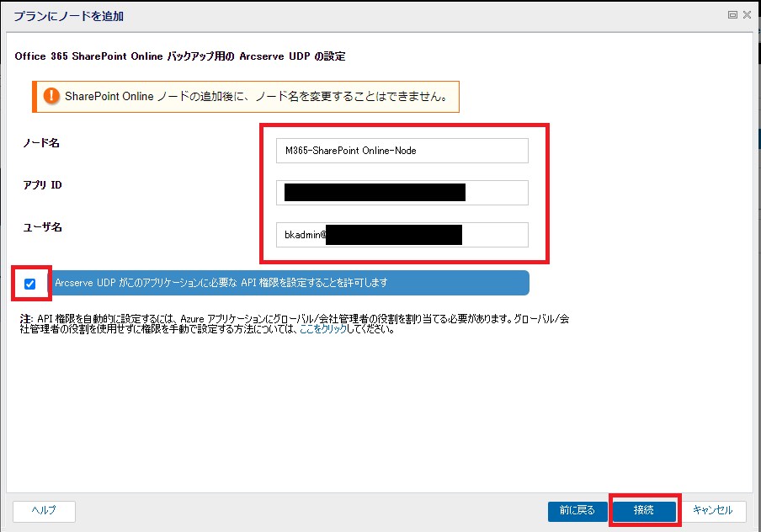Viewport: 761px width, 532px height.
Task: Click the ヘルプ button
Action: 44,511
